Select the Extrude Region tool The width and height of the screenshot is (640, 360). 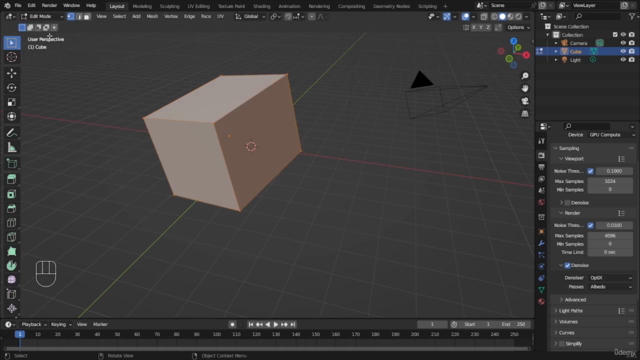click(11, 179)
